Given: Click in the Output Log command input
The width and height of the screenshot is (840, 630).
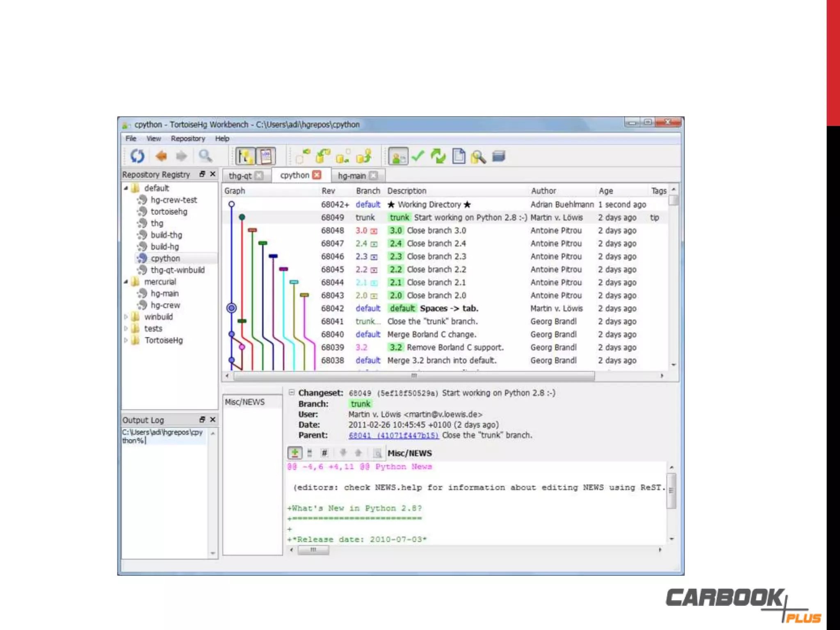Looking at the screenshot, I should click(163, 436).
